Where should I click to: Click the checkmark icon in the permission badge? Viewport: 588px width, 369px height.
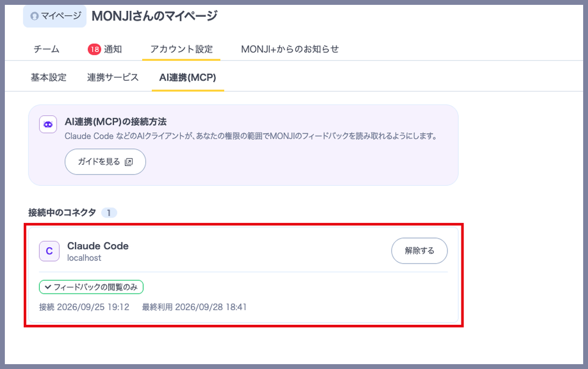47,287
